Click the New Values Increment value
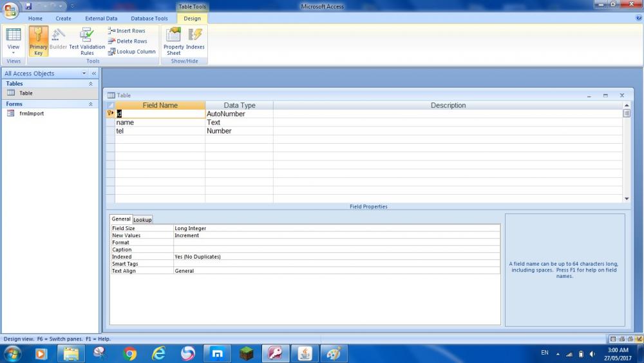Screen dimensions: 644x363 pyautogui.click(x=337, y=235)
